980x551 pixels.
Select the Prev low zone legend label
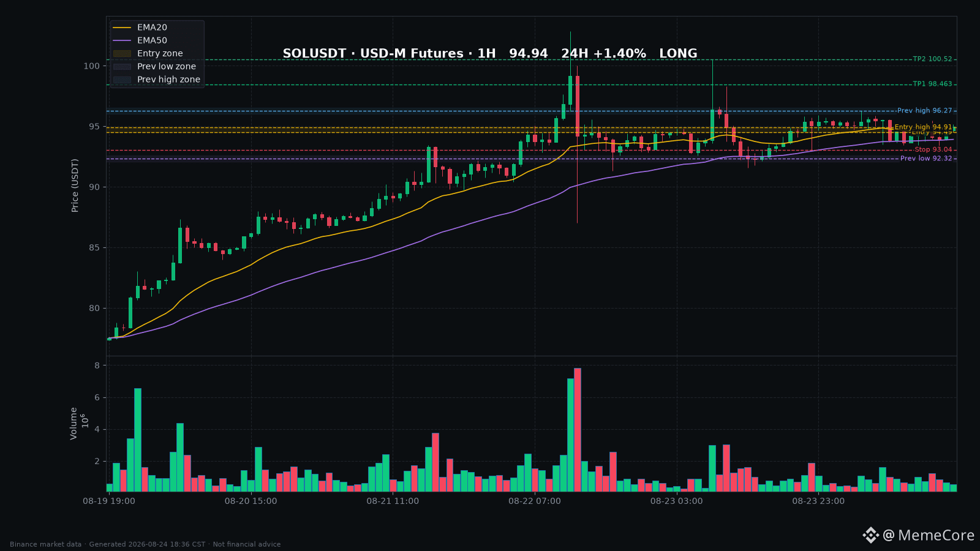(167, 67)
